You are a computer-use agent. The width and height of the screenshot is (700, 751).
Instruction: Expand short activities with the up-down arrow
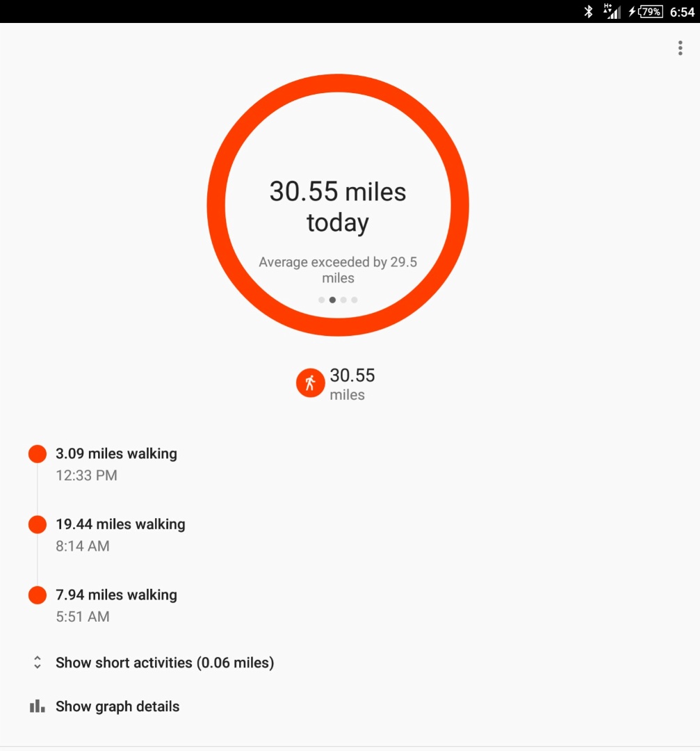click(38, 663)
